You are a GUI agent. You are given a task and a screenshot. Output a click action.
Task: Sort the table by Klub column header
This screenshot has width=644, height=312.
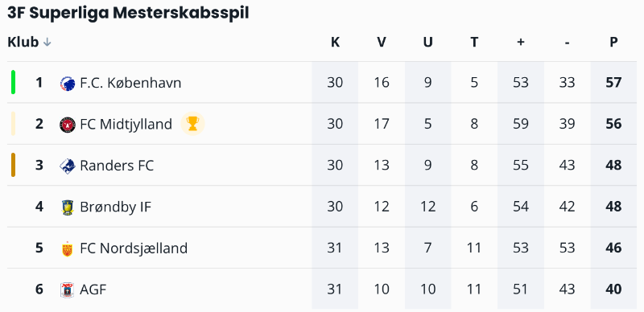23,43
